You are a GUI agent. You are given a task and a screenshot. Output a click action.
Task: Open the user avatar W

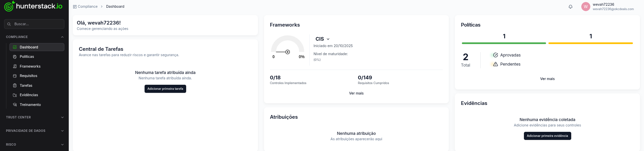coord(586,7)
